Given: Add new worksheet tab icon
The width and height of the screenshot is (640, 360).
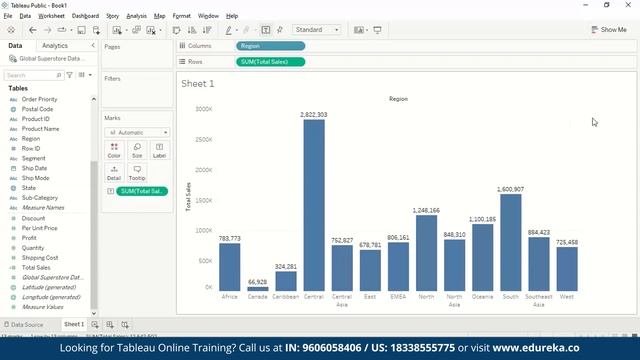Looking at the screenshot, I should (x=95, y=324).
